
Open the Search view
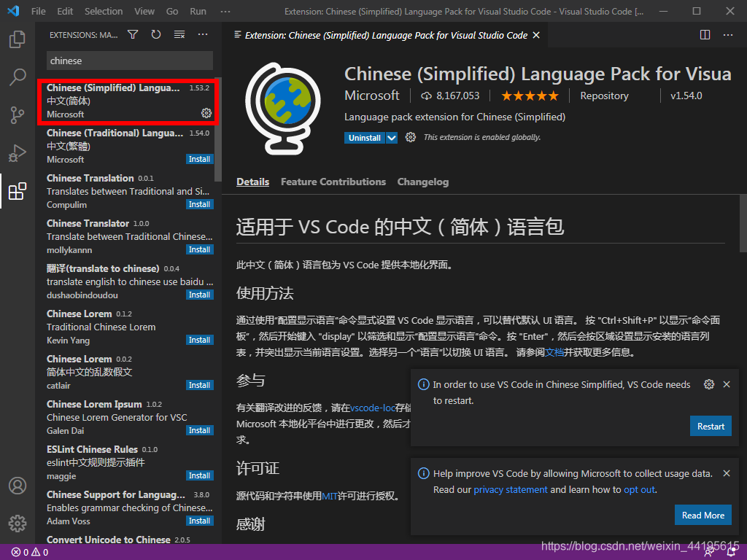tap(18, 77)
